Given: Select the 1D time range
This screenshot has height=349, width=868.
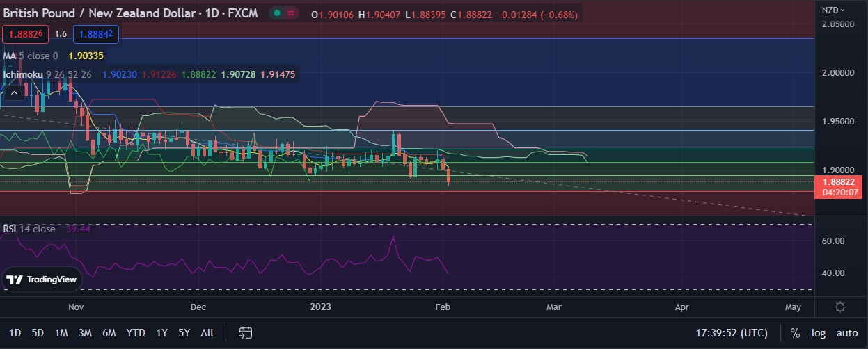Looking at the screenshot, I should coord(15,333).
